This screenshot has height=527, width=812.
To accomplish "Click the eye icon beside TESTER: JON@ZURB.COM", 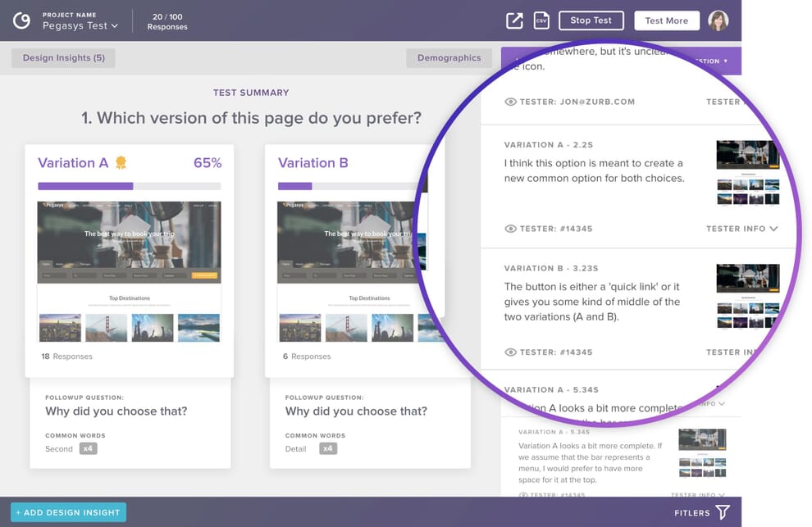I will (512, 102).
